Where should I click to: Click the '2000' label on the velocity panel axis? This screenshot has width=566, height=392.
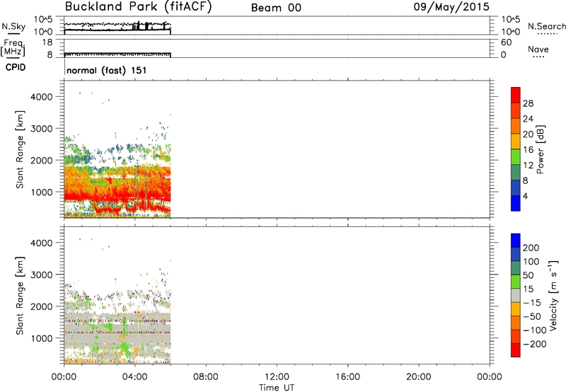[x=42, y=306]
